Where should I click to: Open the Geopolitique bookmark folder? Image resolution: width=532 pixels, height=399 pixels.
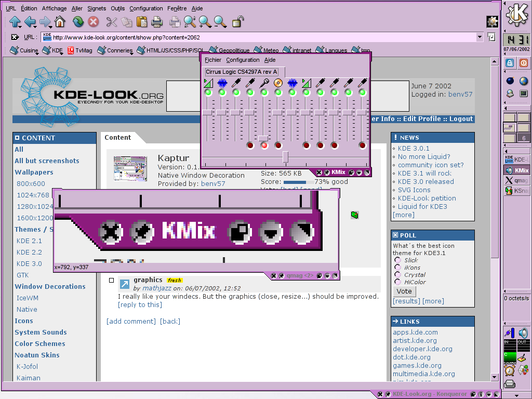tap(229, 50)
